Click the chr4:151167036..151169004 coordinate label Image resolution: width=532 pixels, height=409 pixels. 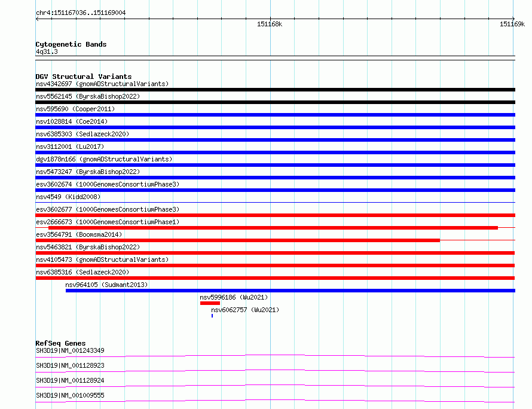tap(81, 13)
